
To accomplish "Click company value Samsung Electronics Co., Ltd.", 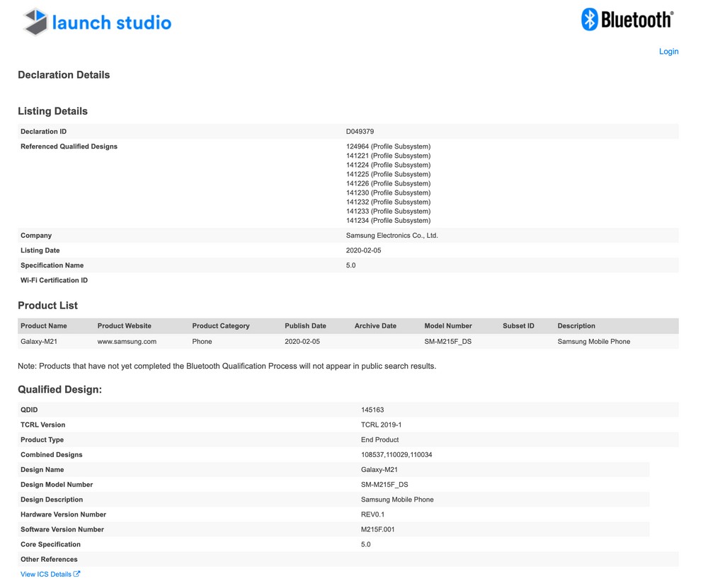I will tap(392, 235).
